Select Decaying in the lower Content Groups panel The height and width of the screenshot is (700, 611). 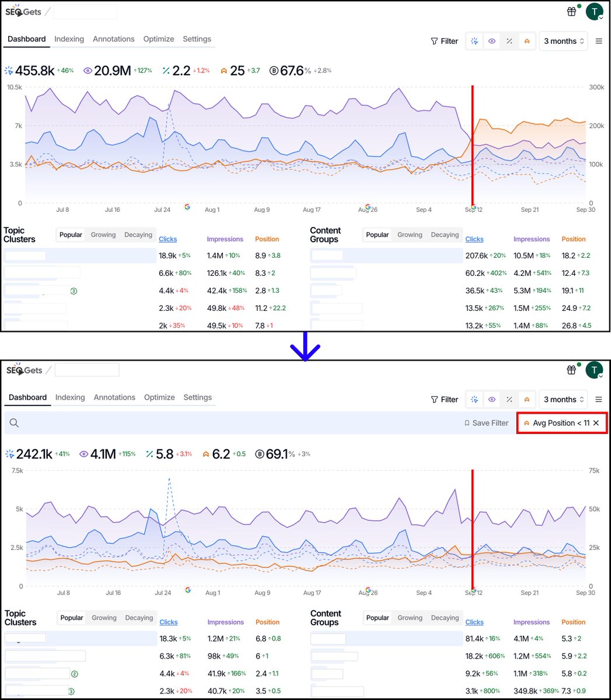pos(445,618)
